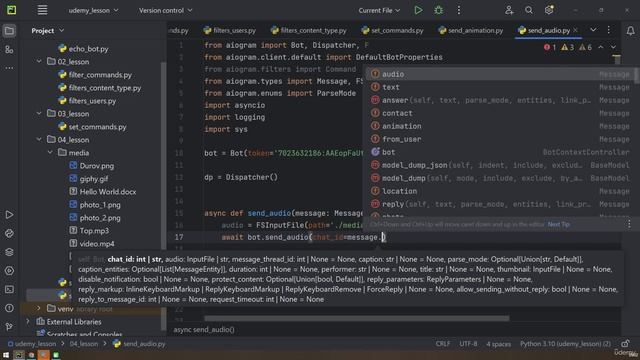Open the Debug tool window play-circle icon
Screen dimensions: 640x360
tap(9, 271)
